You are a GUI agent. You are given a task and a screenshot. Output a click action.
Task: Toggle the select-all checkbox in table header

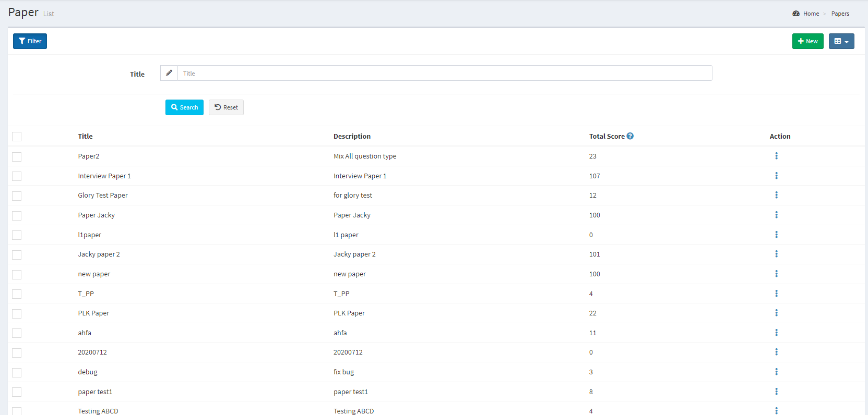[x=17, y=137]
